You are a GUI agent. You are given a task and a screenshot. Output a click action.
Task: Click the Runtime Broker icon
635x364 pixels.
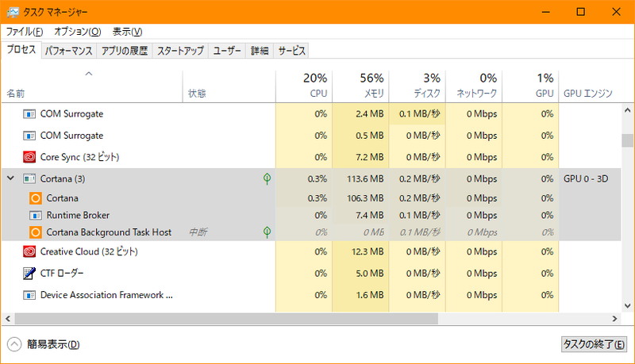[x=36, y=215]
